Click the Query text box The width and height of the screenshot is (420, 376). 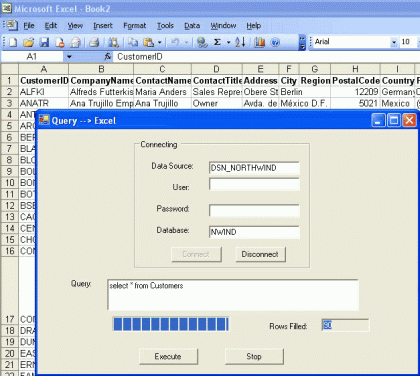[x=233, y=295]
